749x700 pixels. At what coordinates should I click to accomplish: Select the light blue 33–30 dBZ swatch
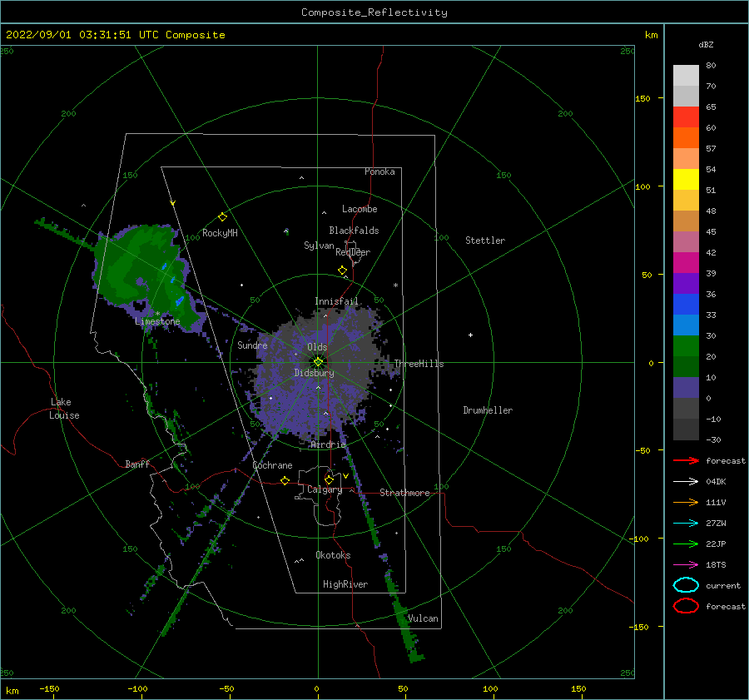click(686, 325)
